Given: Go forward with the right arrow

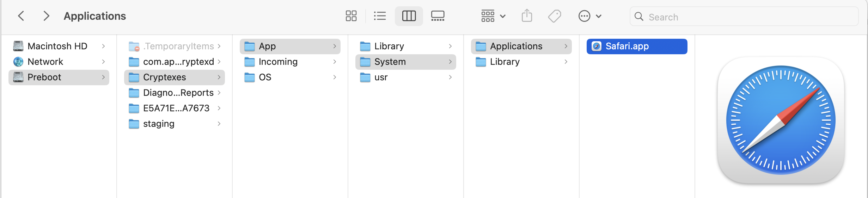Looking at the screenshot, I should click(x=46, y=16).
